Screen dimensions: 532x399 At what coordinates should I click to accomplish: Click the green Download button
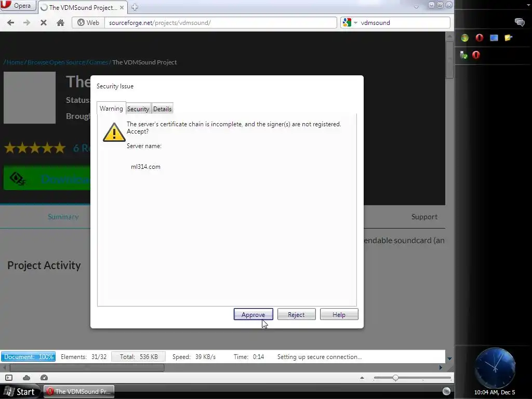[x=47, y=178]
